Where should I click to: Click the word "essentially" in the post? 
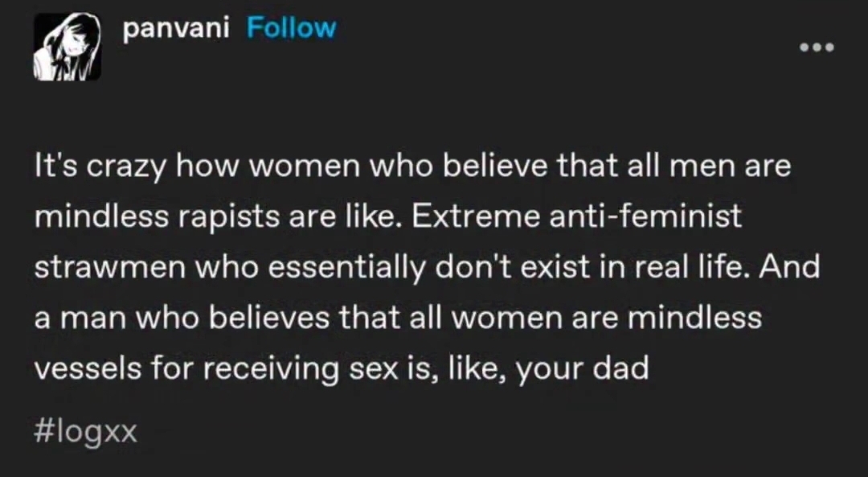347,268
